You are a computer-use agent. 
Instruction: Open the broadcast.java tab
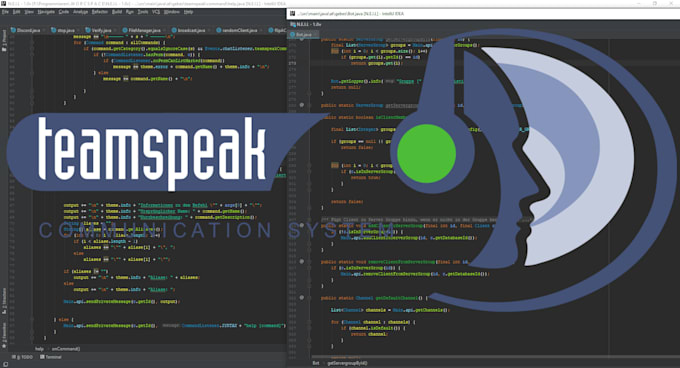pyautogui.click(x=188, y=30)
